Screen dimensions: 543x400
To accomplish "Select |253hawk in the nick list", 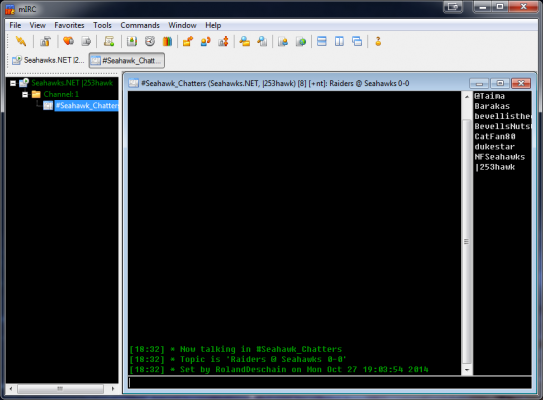I will [x=495, y=167].
